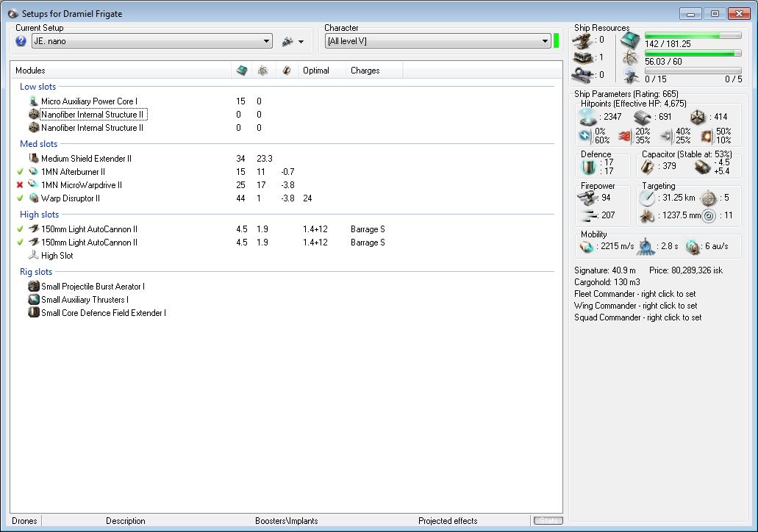Click the Firepower turret icon showing 94

pos(587,198)
